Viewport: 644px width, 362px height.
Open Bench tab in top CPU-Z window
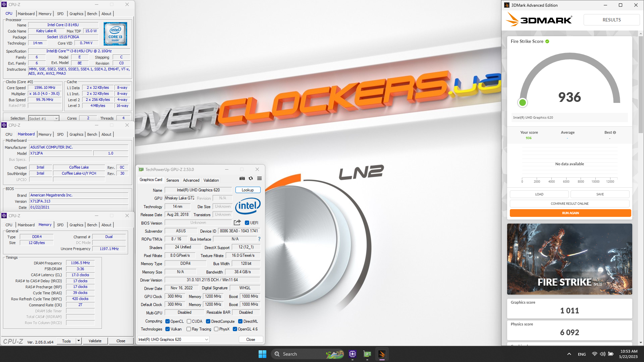coord(92,14)
